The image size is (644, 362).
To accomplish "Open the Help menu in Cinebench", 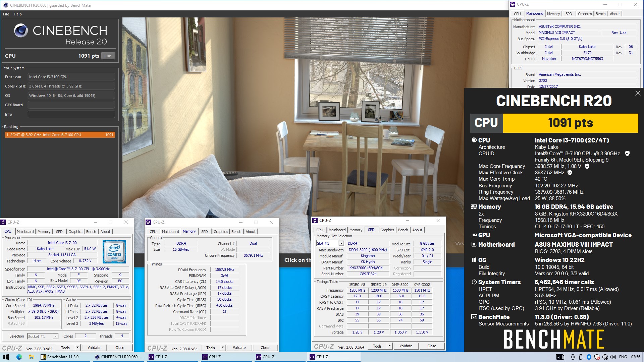I will [x=18, y=14].
